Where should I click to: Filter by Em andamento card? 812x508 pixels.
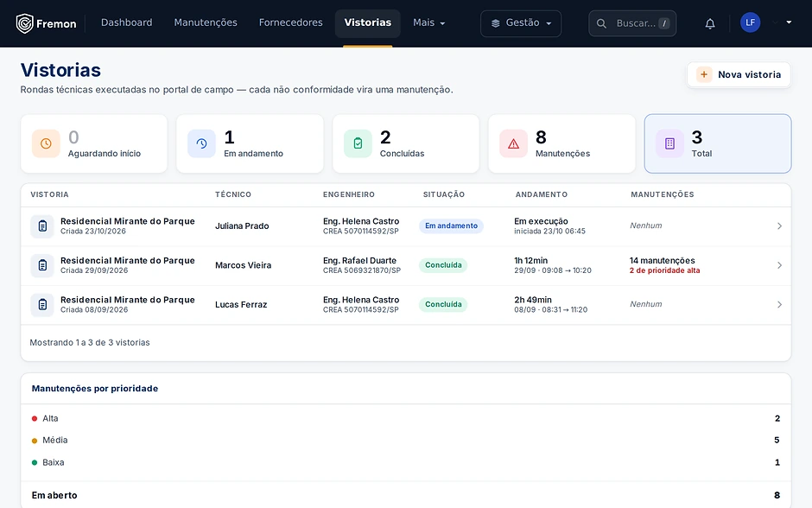click(250, 143)
